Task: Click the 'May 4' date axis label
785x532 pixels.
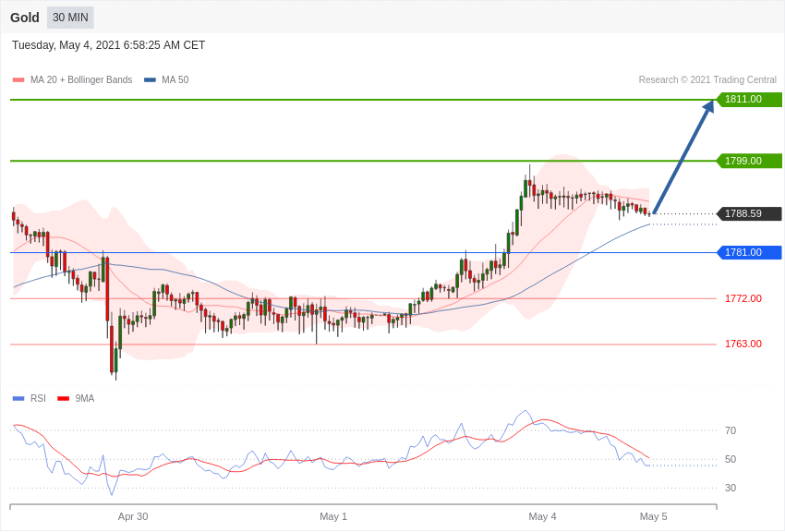Action: [542, 516]
